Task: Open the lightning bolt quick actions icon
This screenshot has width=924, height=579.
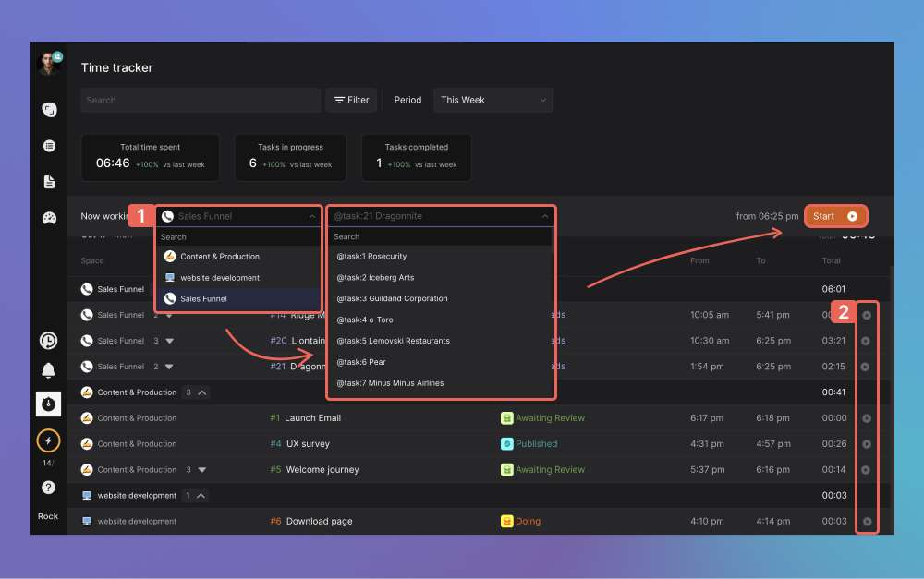Action: [48, 441]
